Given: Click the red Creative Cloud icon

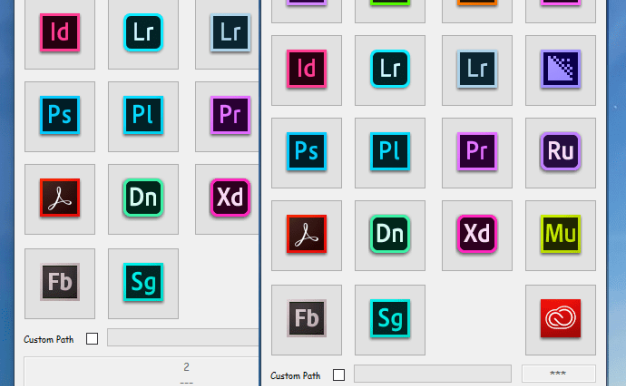Looking at the screenshot, I should 561,320.
